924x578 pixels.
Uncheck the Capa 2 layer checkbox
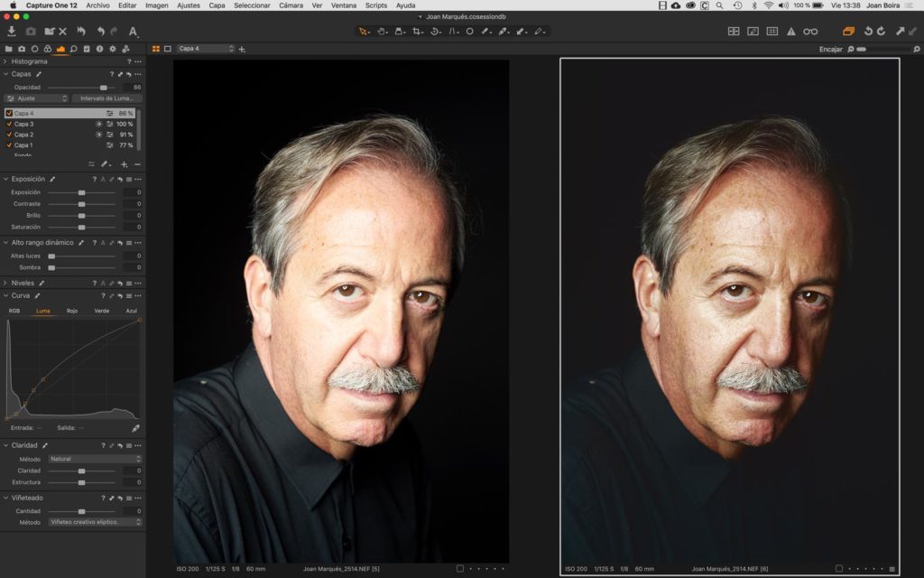tap(9, 135)
